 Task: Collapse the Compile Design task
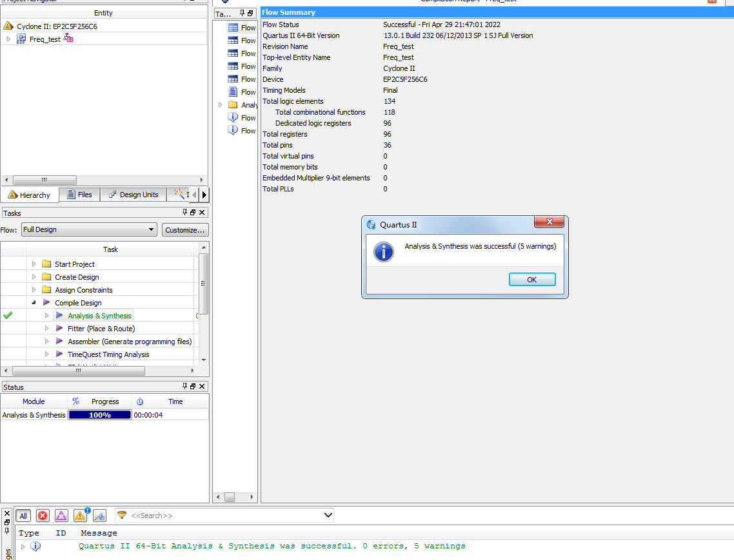click(34, 303)
